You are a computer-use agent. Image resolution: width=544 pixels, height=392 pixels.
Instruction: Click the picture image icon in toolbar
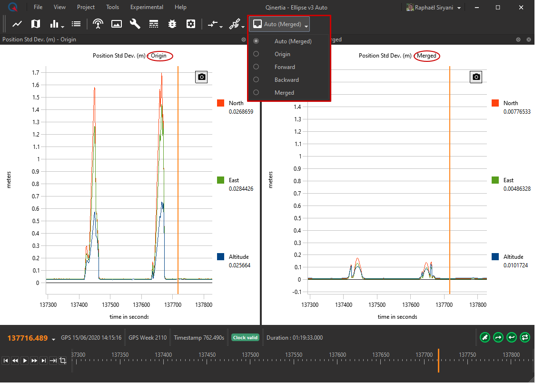[117, 24]
